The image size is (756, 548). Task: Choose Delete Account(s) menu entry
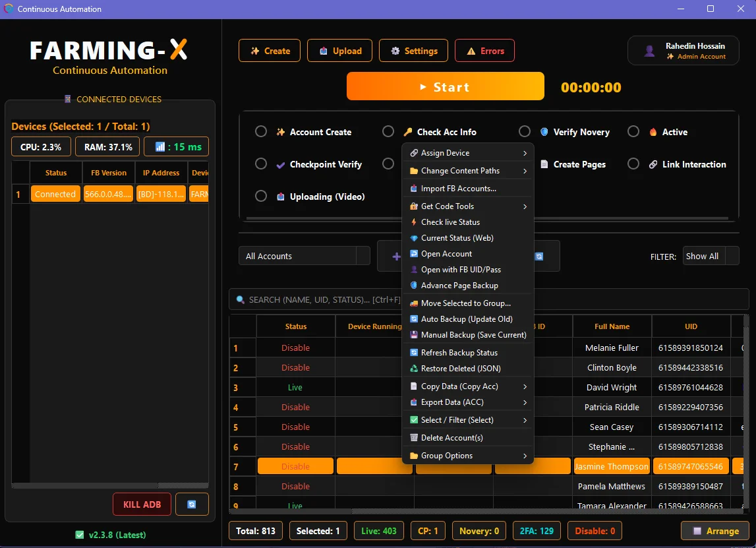click(x=468, y=437)
